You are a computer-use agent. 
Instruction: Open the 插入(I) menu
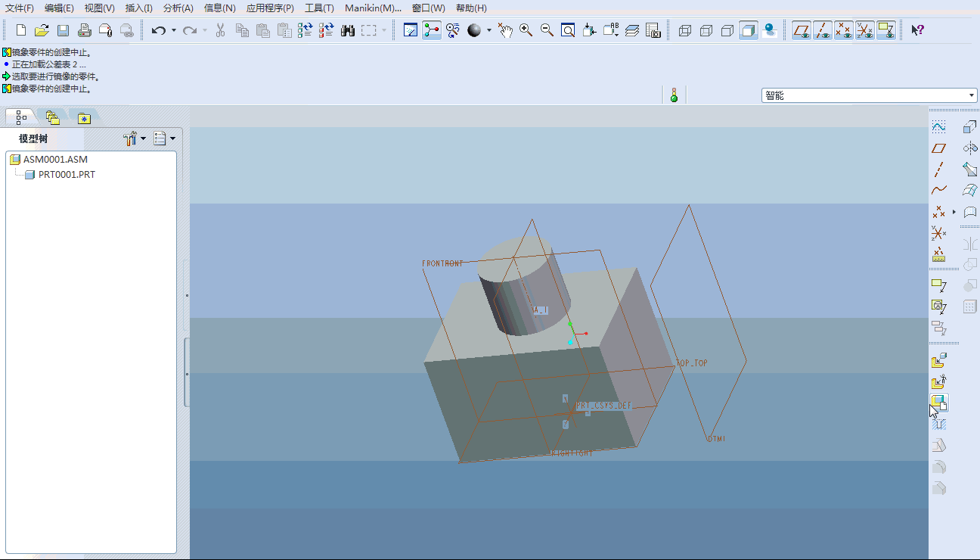tap(138, 8)
